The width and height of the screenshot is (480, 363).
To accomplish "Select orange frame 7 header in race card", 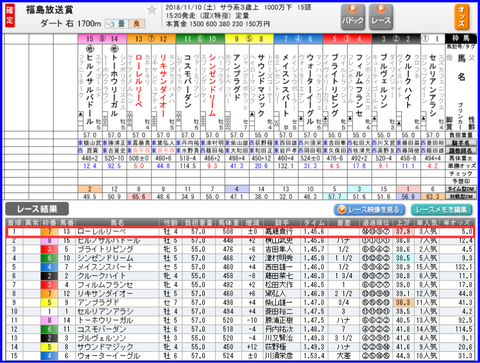I will (x=151, y=39).
